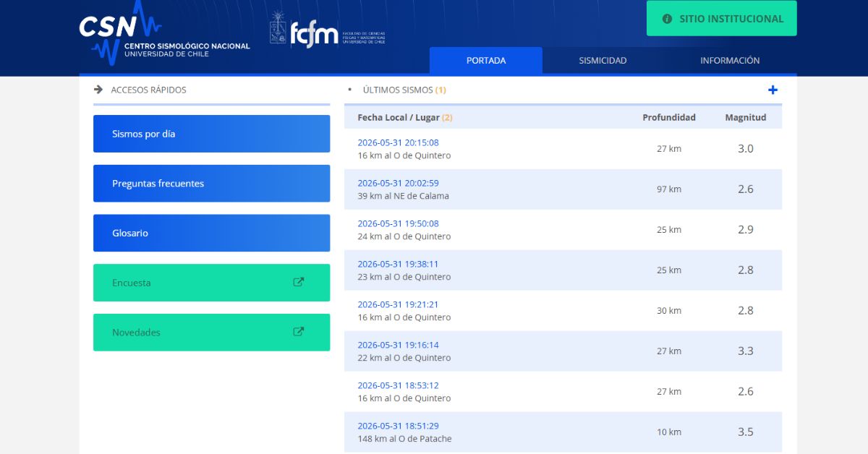Click the external link icon on Novedades
This screenshot has height=454, width=868.
tap(298, 332)
